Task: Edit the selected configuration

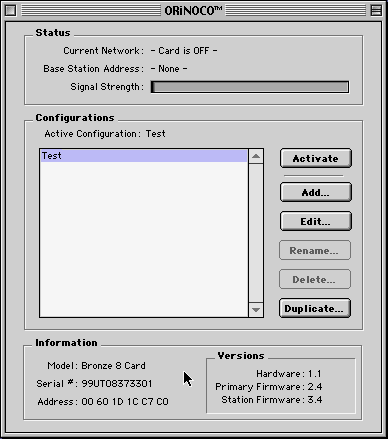Action: click(x=316, y=221)
